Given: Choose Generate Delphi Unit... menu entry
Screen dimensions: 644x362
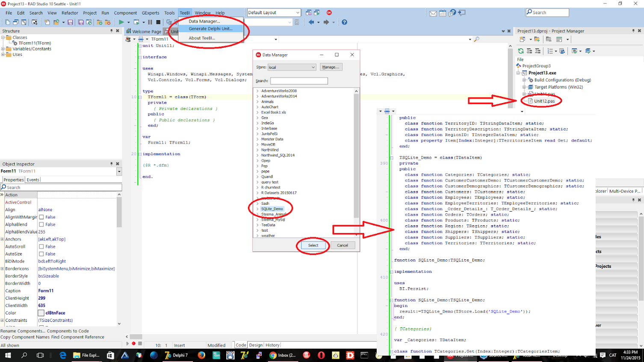Looking at the screenshot, I should pos(210,29).
